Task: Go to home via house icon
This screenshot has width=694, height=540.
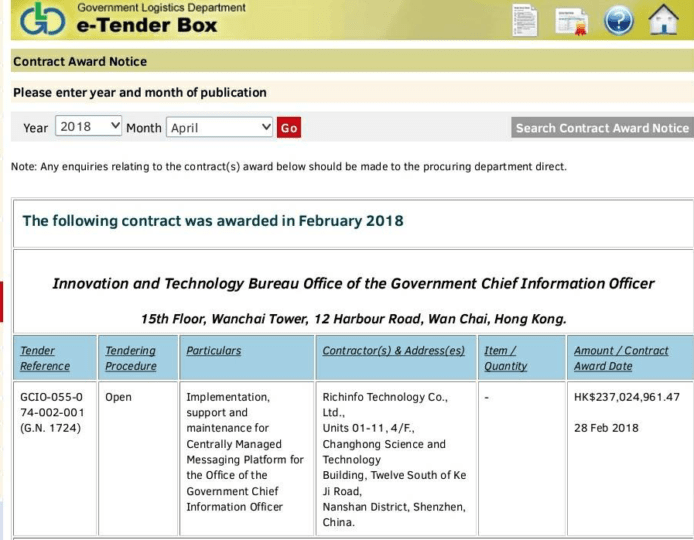Action: point(663,21)
